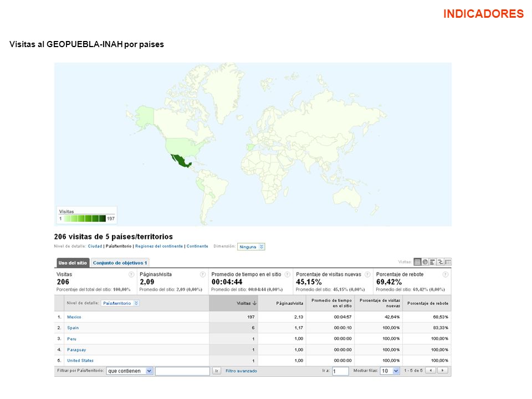Viewport: 532px width, 399px height.
Task: Open the Mostrar filas 10 dropdown
Action: click(x=390, y=371)
